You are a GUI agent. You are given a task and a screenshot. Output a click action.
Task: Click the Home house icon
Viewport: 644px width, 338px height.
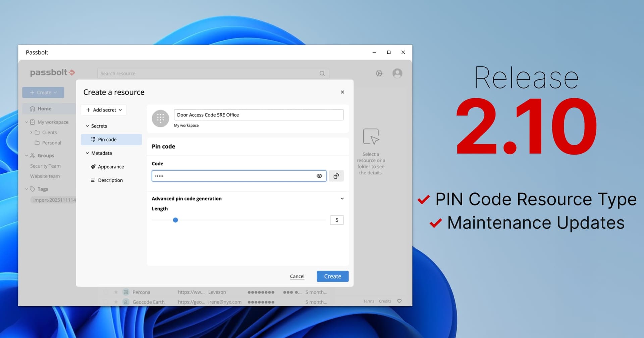[33, 109]
